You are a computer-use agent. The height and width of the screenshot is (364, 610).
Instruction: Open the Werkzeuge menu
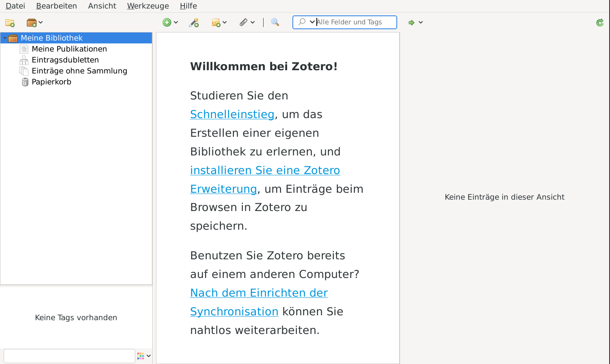click(148, 6)
